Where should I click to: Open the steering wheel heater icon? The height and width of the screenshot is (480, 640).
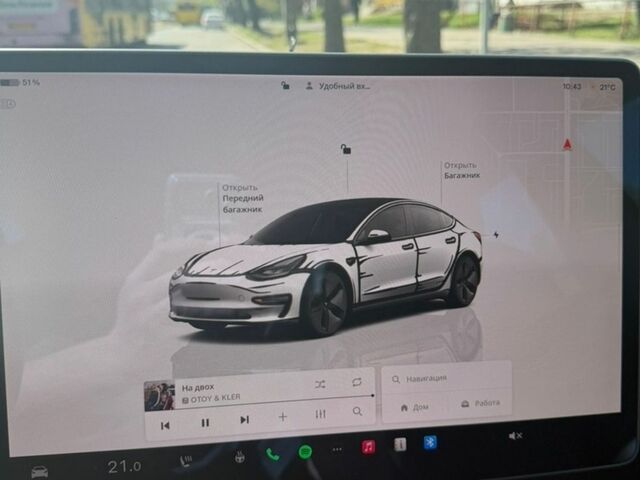point(240,457)
